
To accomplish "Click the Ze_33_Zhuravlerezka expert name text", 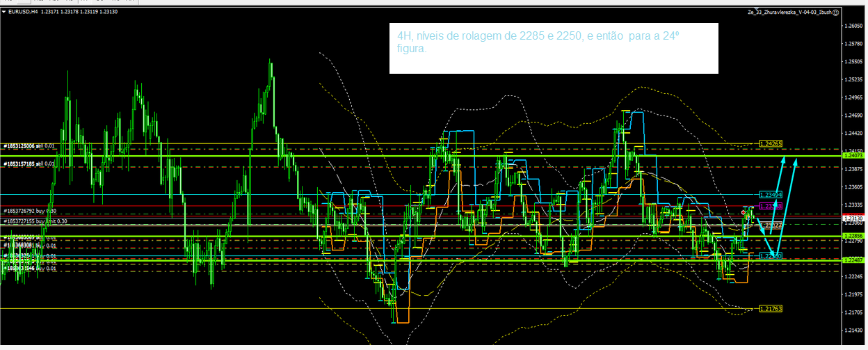I will [x=789, y=12].
